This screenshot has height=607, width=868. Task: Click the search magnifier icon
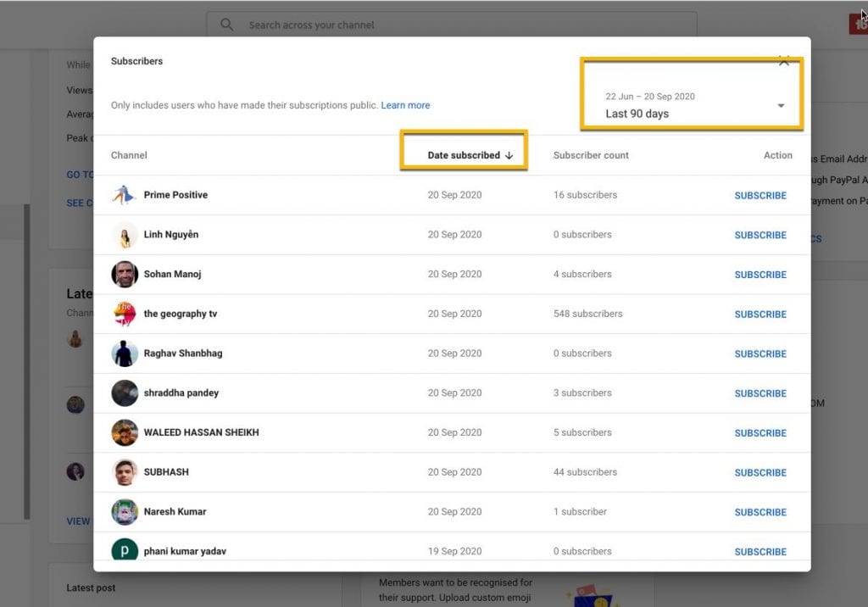pyautogui.click(x=226, y=25)
